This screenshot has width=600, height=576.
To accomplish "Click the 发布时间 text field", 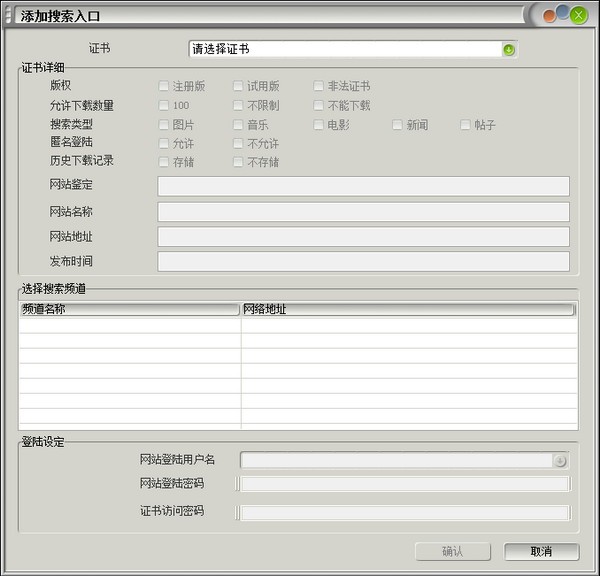I will tap(364, 262).
